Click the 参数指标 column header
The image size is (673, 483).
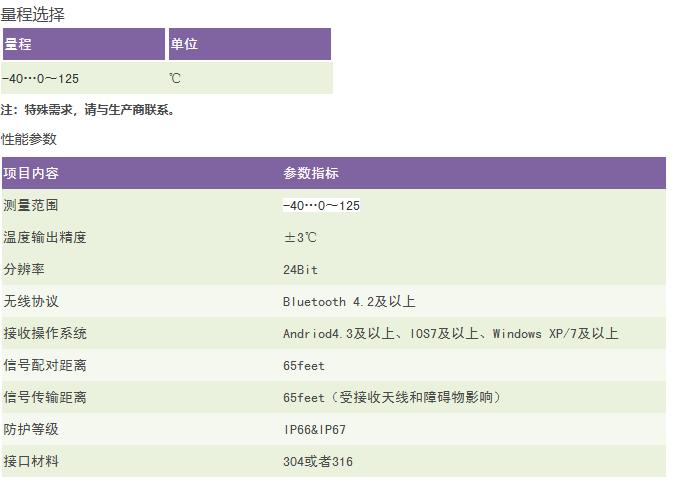(311, 173)
